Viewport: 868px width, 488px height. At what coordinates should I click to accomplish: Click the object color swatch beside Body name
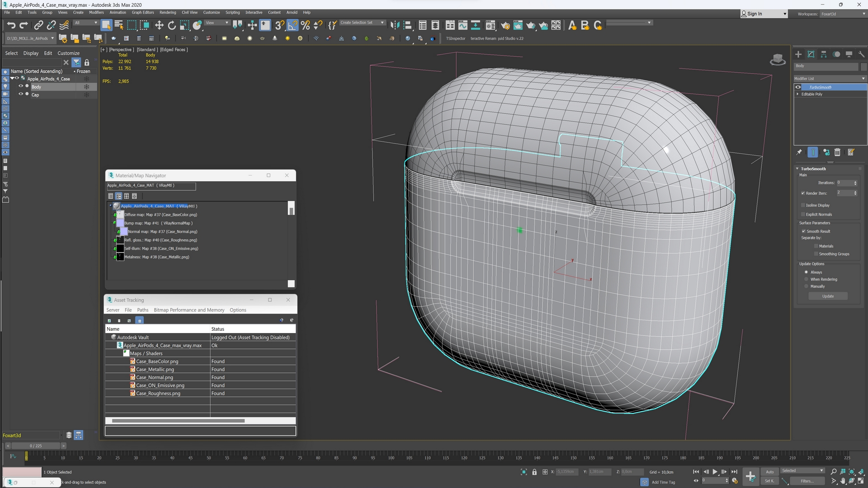(x=863, y=66)
